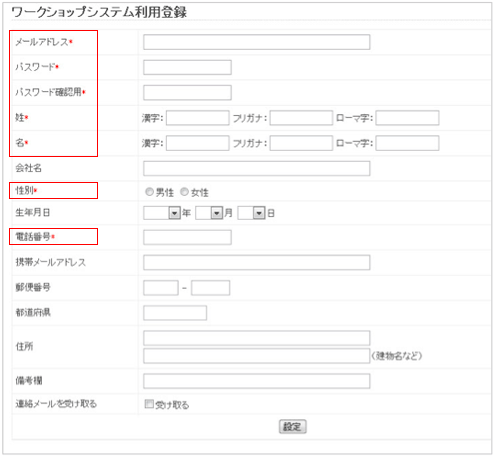Click the 備考欄 input field

click(256, 381)
